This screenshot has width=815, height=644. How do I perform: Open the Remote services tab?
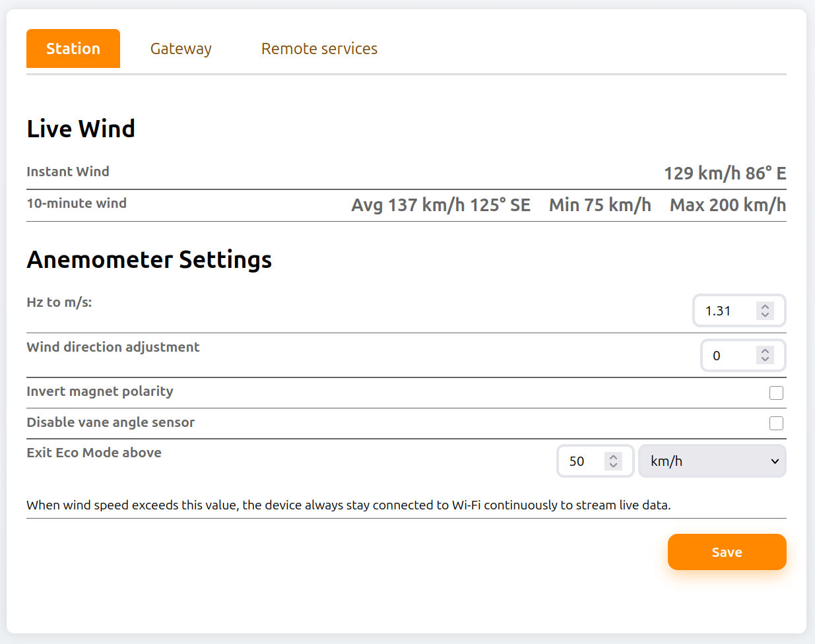(319, 49)
